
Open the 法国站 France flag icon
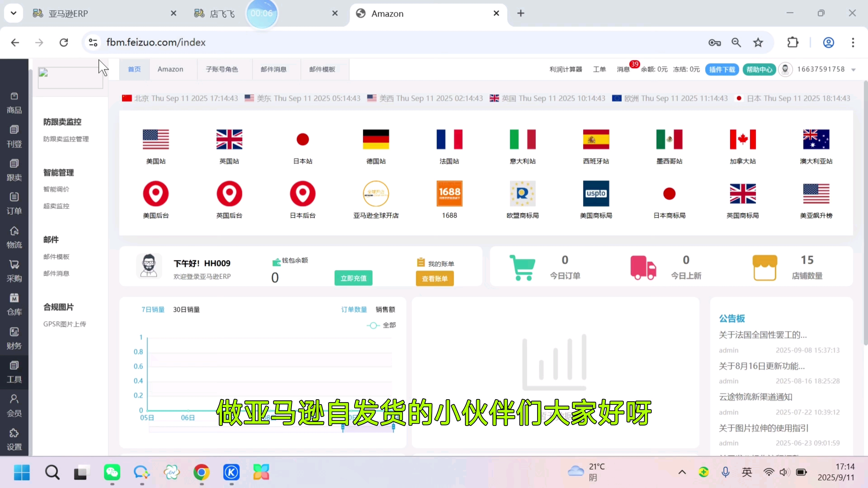click(x=449, y=139)
